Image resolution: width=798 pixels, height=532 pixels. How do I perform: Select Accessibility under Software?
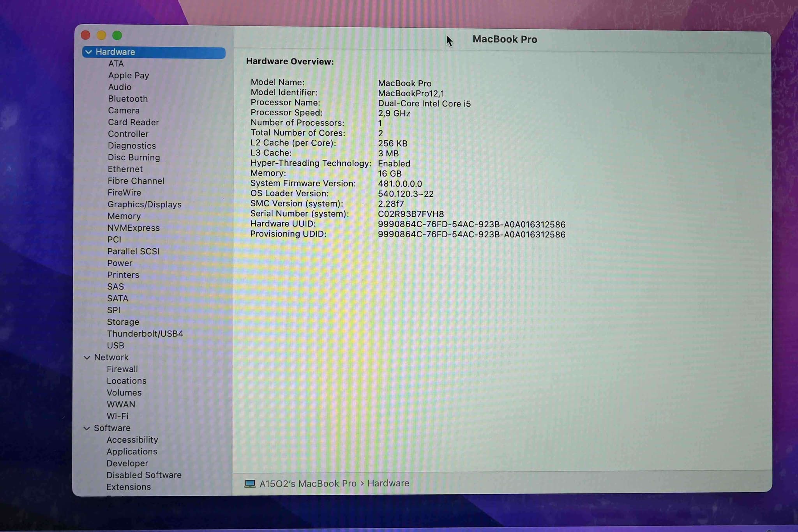132,440
